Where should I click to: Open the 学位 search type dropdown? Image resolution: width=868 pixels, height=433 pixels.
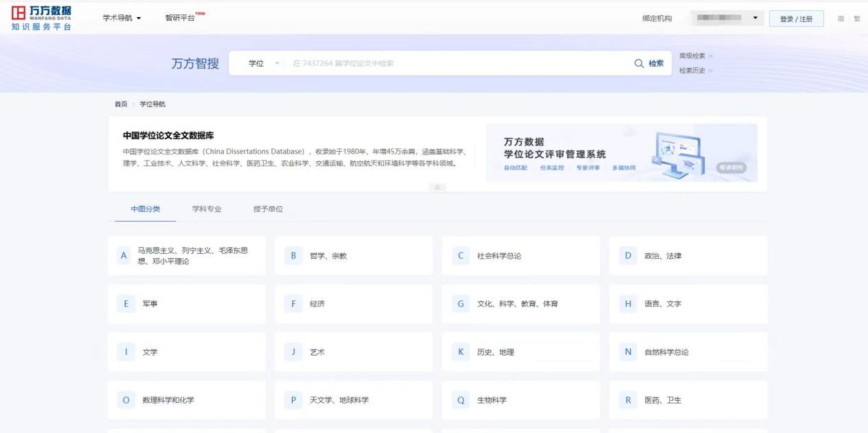coord(264,63)
